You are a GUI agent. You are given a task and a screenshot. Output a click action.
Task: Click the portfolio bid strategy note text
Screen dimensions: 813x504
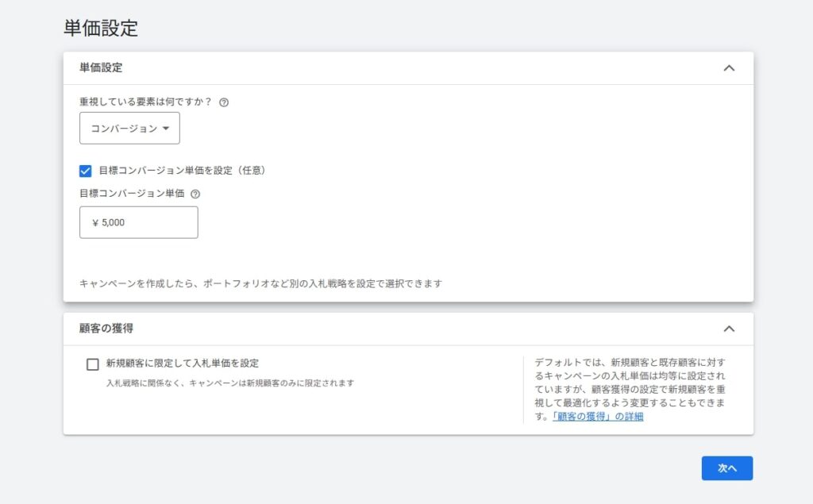pos(260,283)
